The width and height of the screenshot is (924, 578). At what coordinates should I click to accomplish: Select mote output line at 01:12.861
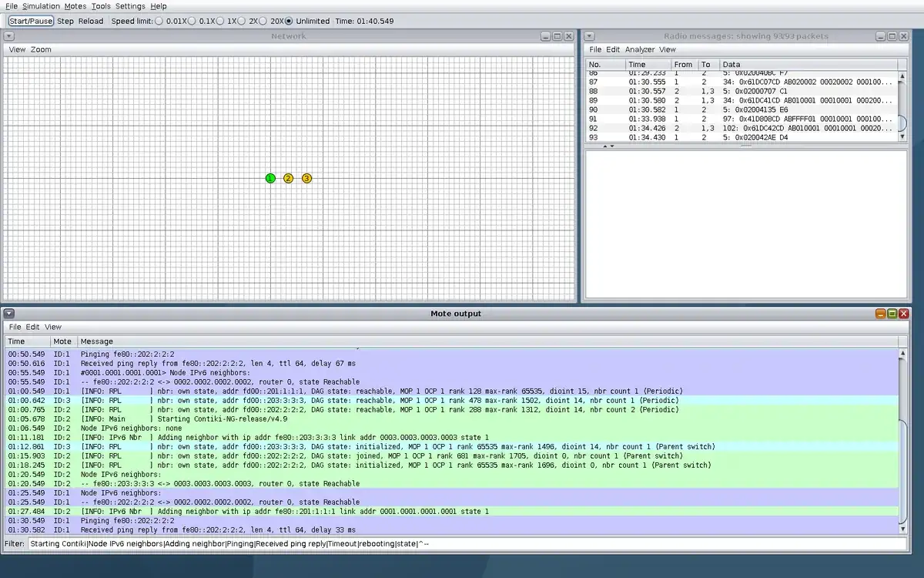(452, 447)
